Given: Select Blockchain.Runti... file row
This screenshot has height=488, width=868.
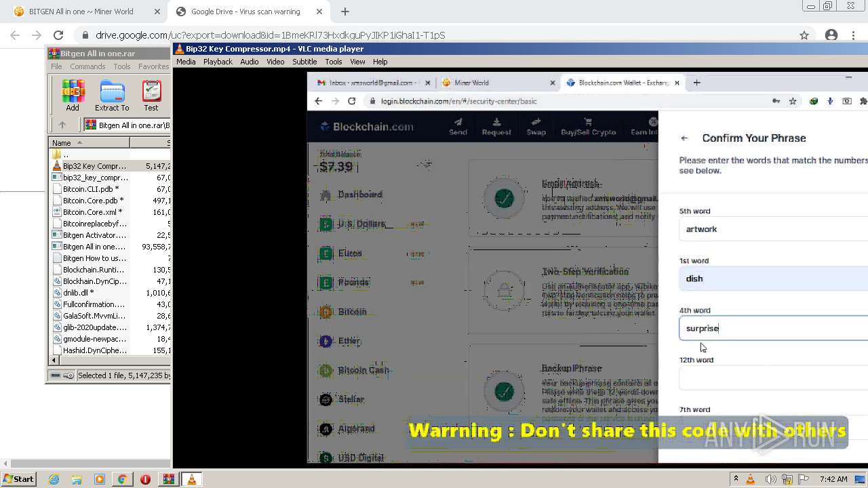Looking at the screenshot, I should (x=110, y=270).
